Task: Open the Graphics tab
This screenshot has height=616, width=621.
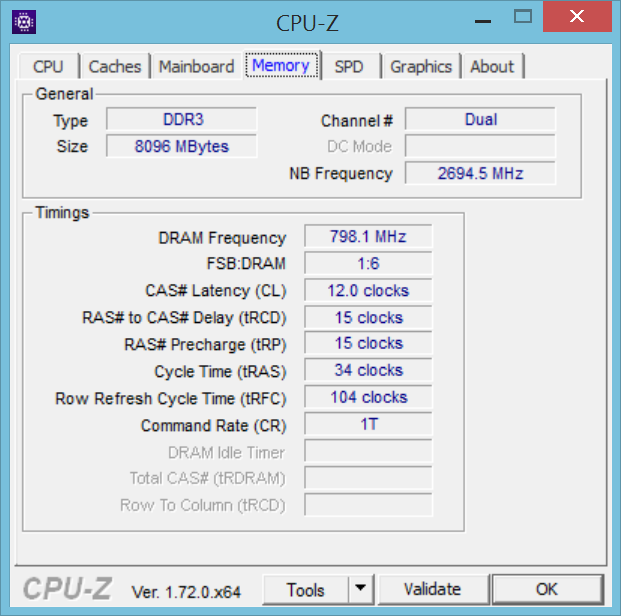Action: click(x=421, y=67)
